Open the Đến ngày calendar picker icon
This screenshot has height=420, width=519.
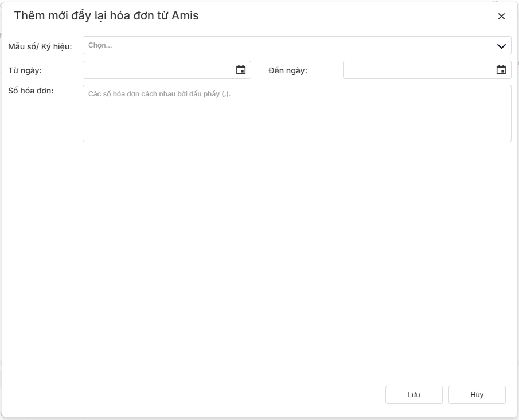pos(501,70)
